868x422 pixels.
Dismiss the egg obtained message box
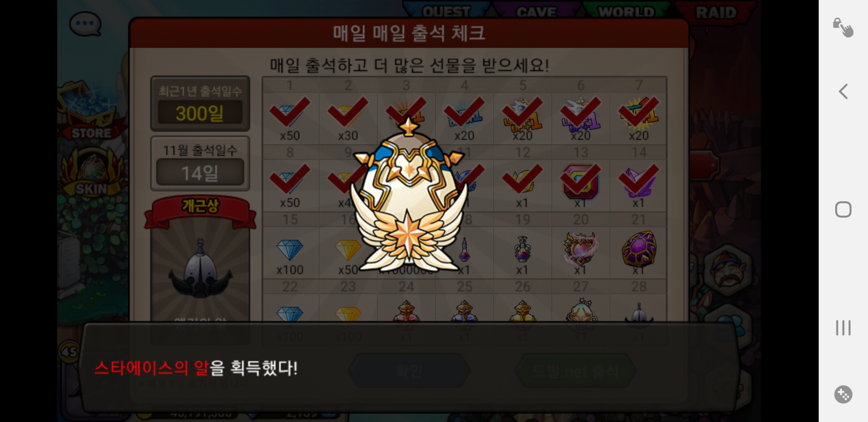click(409, 367)
